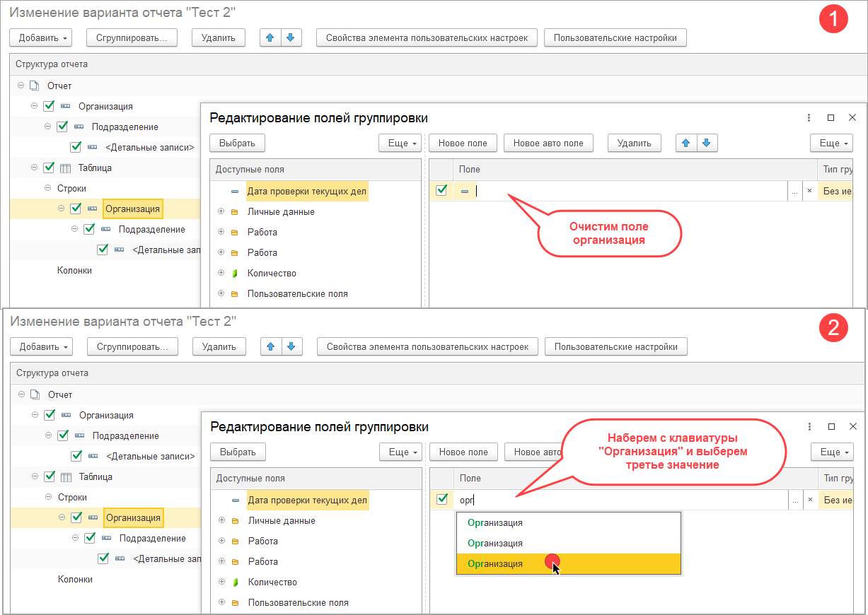Screen dimensions: 868x615
Task: Move field down in upper grouping dialog
Action: point(707,143)
